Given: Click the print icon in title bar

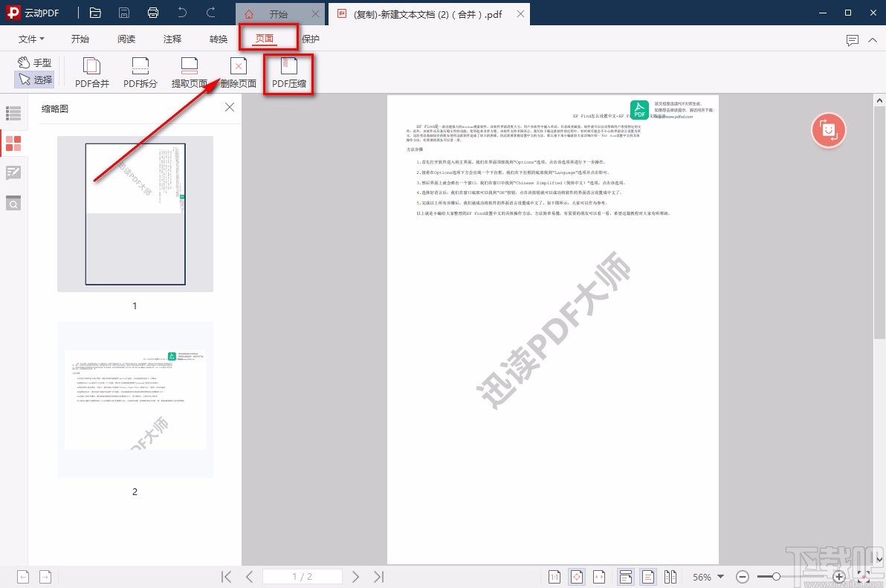Looking at the screenshot, I should (153, 13).
